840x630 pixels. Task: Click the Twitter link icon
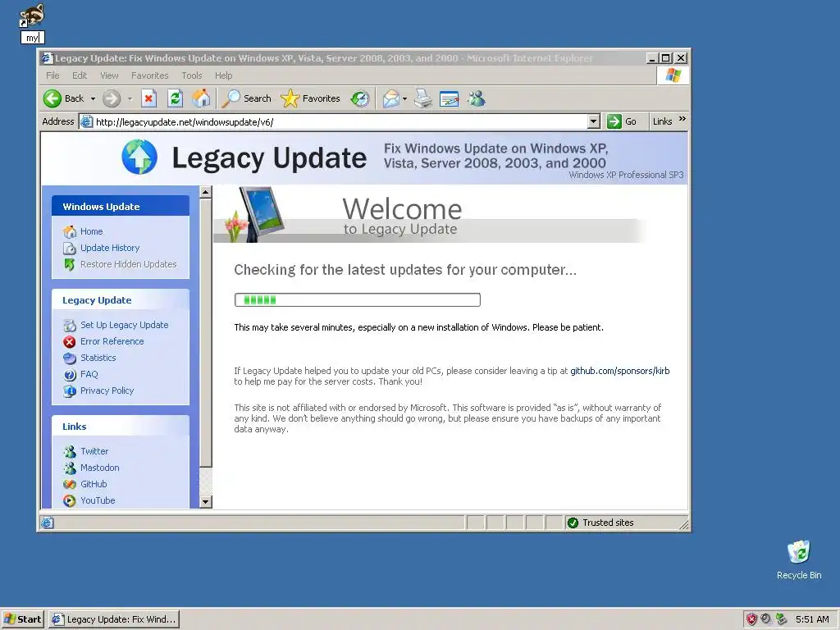70,452
